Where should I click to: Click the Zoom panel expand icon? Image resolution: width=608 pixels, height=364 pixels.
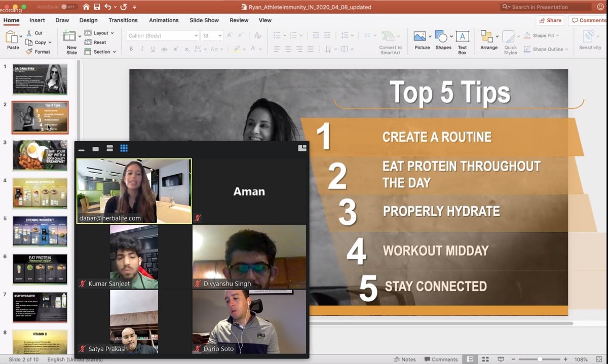[302, 148]
